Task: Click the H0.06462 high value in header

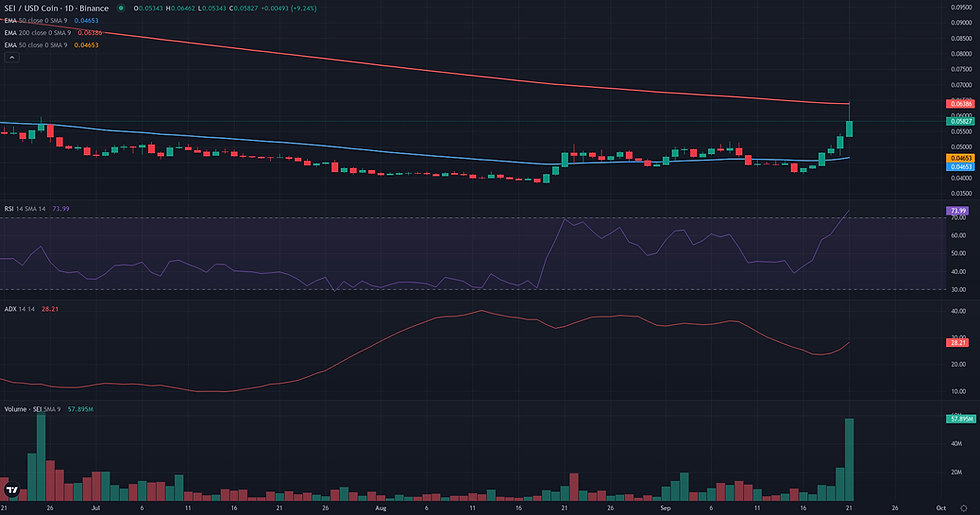Action: pos(180,8)
